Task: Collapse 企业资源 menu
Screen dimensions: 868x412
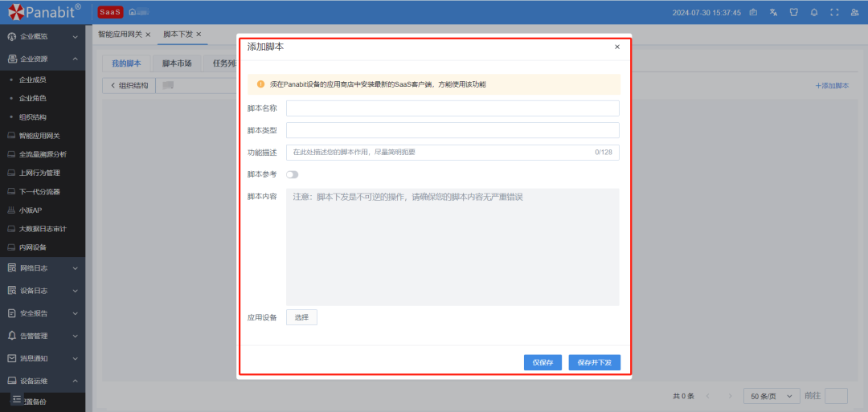Action: coord(43,59)
